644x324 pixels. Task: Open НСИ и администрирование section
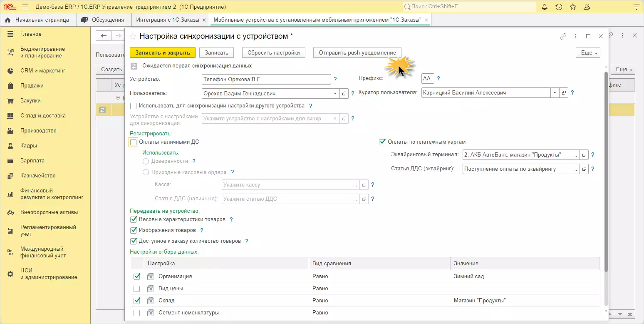tap(49, 274)
